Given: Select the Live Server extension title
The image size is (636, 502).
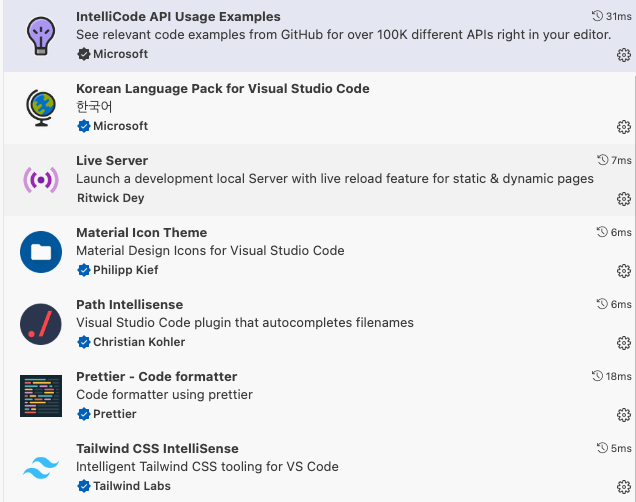Looking at the screenshot, I should (112, 161).
